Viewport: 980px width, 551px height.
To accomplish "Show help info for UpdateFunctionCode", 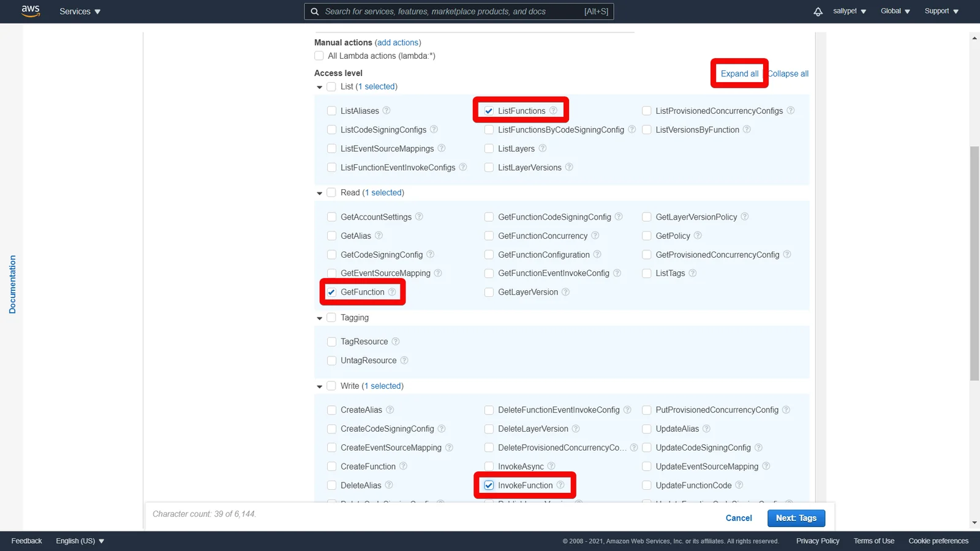I will pyautogui.click(x=739, y=485).
